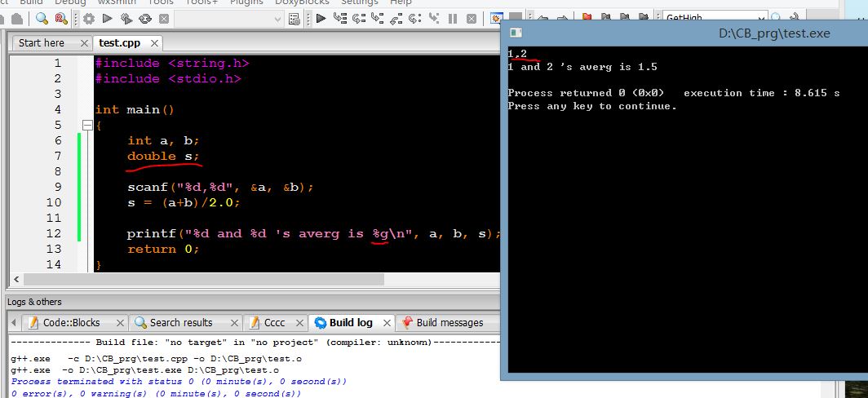Screen dimensions: 868x398
Task: Switch to Start here tab
Action: (42, 42)
